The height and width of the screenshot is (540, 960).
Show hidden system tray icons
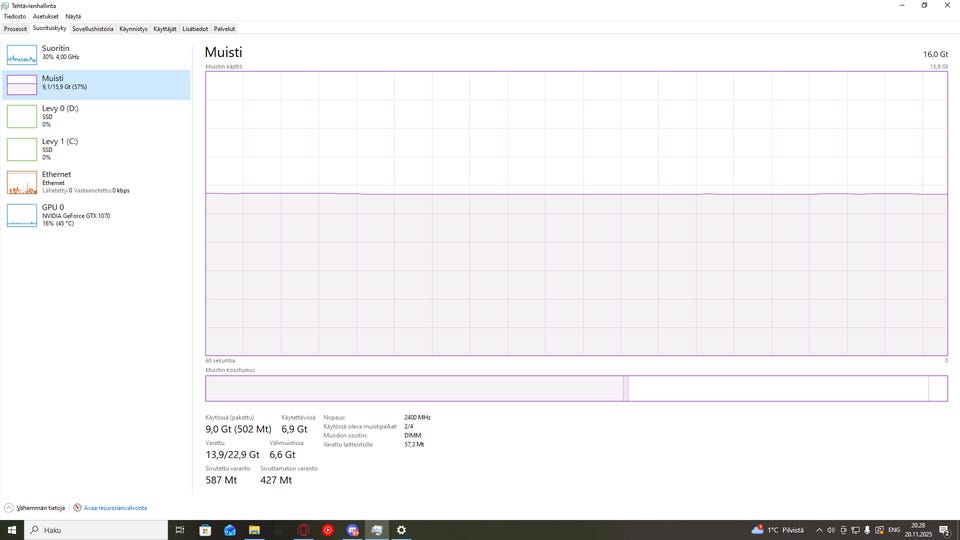(819, 530)
